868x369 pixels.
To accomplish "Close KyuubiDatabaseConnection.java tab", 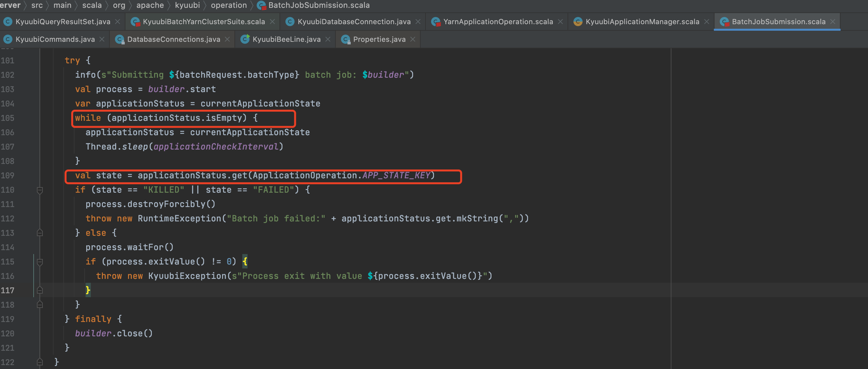I will pos(418,22).
